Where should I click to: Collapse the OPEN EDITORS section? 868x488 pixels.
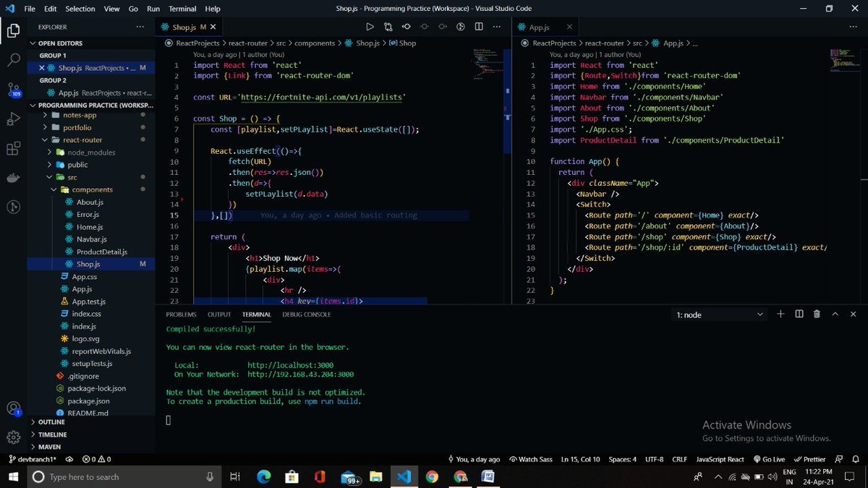[x=92, y=43]
